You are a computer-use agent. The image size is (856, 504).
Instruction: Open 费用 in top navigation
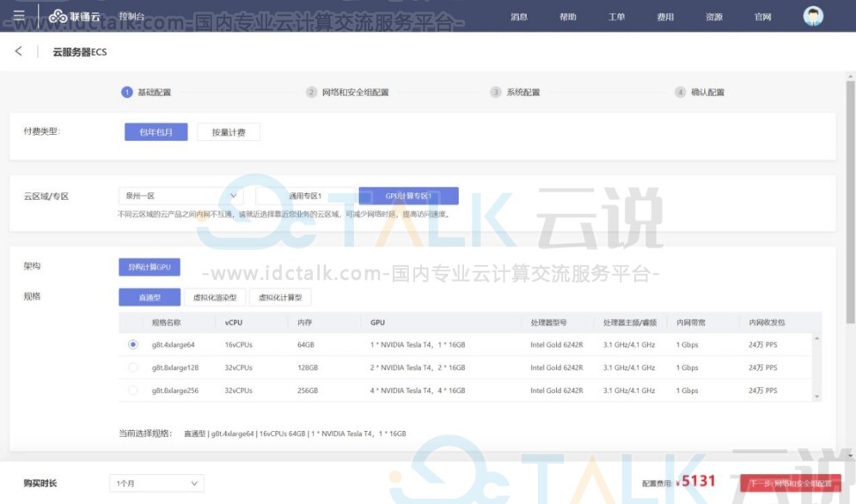point(665,17)
